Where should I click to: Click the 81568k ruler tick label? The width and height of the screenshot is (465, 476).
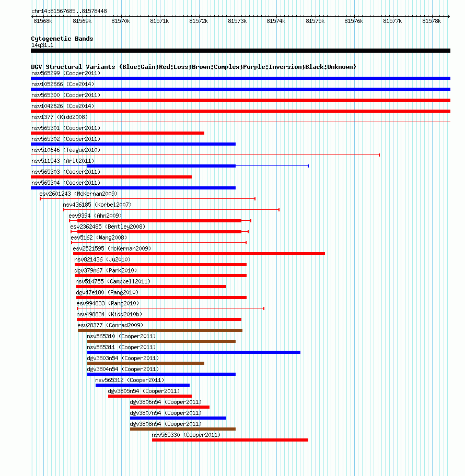43,21
